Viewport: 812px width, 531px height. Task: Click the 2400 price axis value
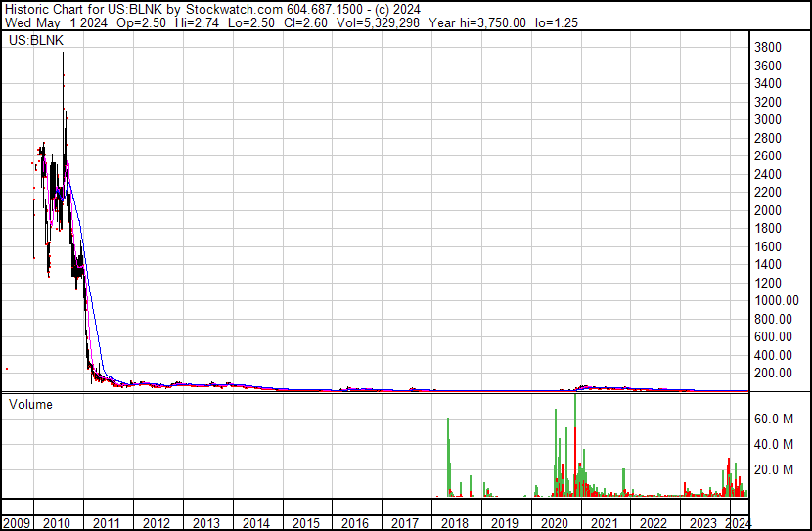click(x=768, y=174)
